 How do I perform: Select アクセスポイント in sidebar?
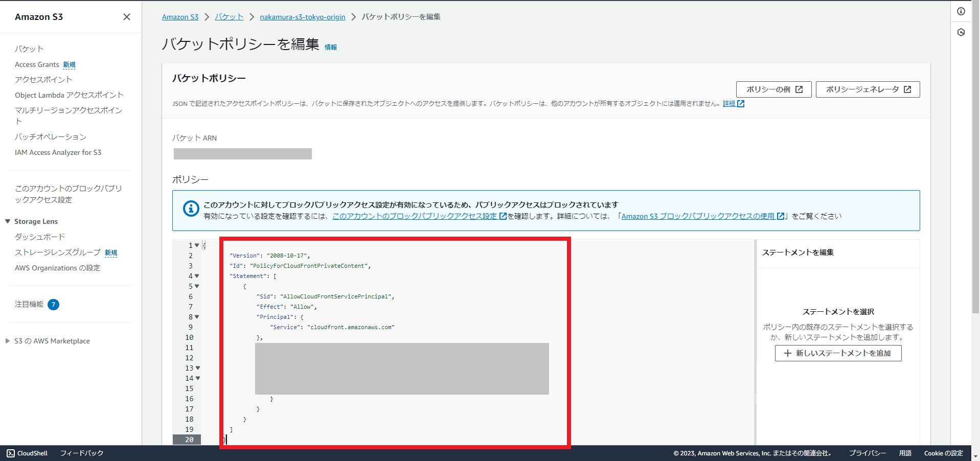pos(43,80)
